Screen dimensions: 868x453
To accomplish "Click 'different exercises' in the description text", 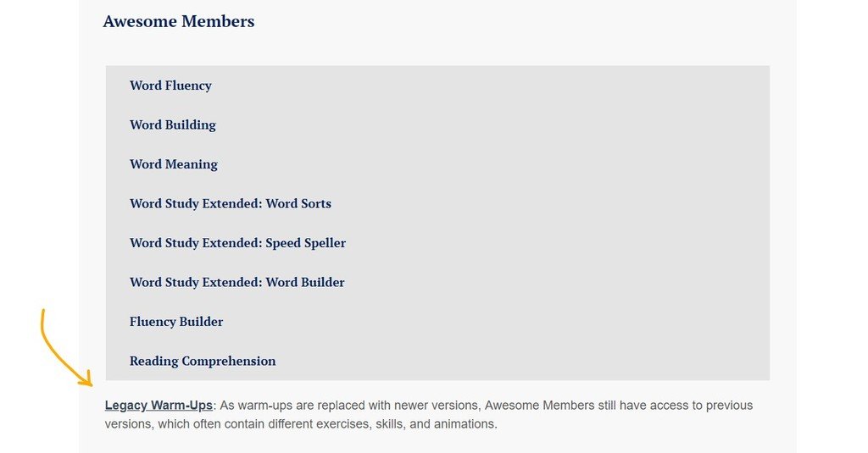I will coord(320,424).
